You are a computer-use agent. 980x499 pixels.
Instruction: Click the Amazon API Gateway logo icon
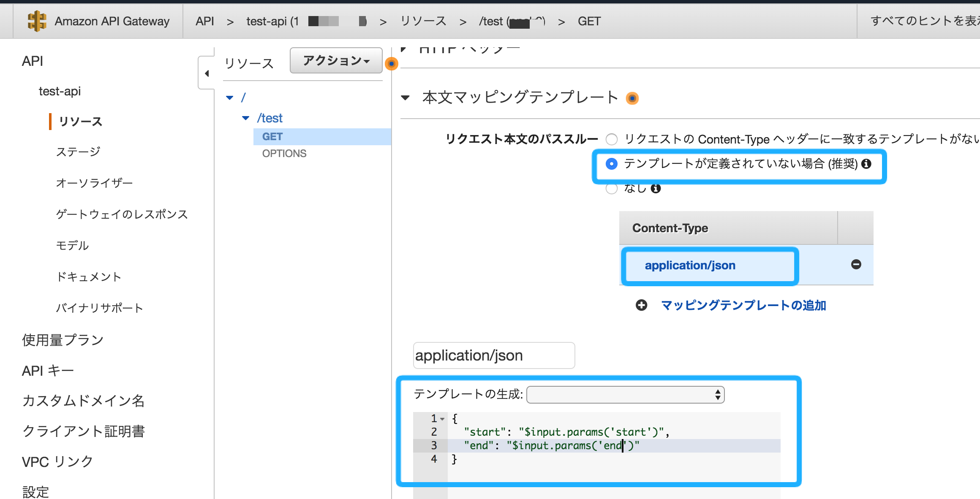point(37,21)
